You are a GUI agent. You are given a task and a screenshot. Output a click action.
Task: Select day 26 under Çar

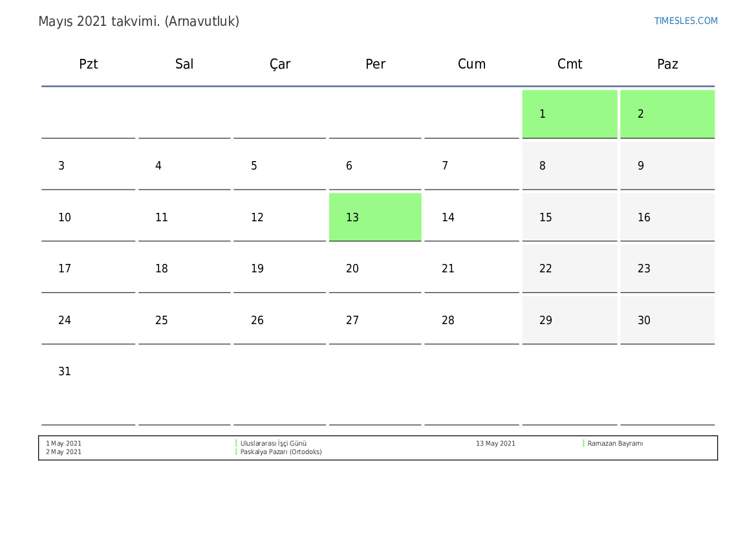pyautogui.click(x=257, y=320)
